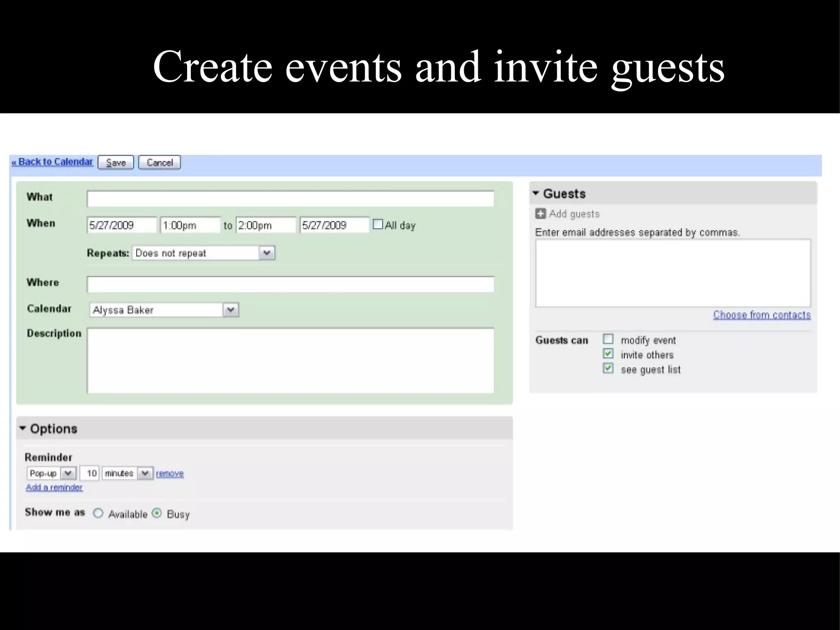Click the end time field 2:00pm
This screenshot has width=840, height=630.
[x=266, y=225]
